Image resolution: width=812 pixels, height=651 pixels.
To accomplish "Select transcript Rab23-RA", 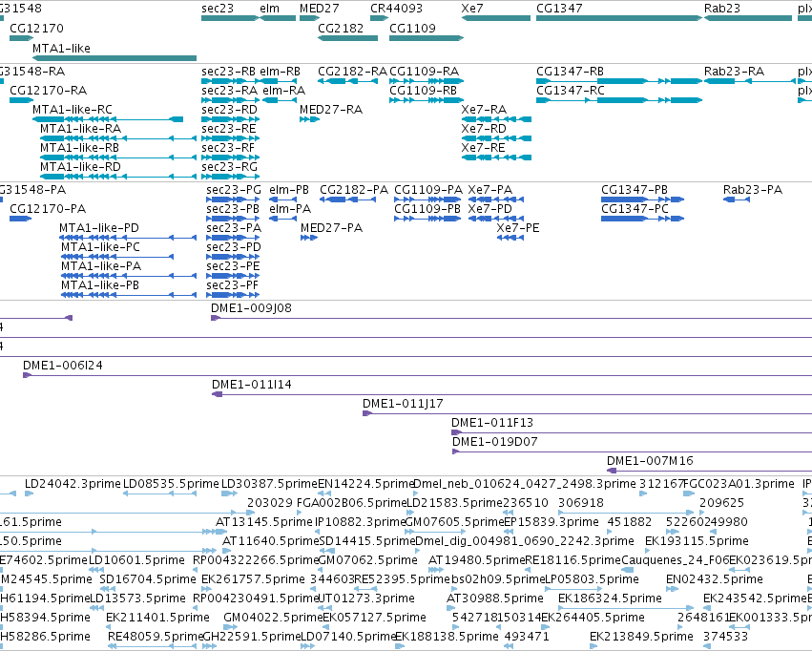I will coord(749,81).
